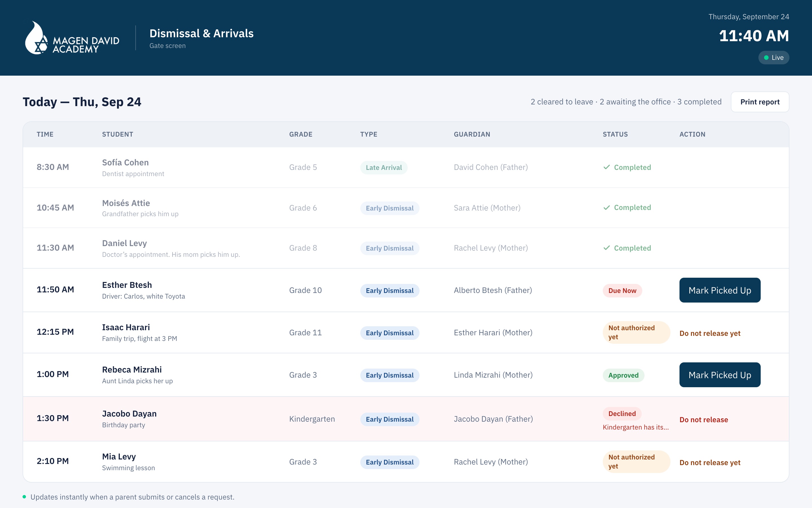
Task: Click Do not release yet for Mia Levy
Action: (x=710, y=463)
